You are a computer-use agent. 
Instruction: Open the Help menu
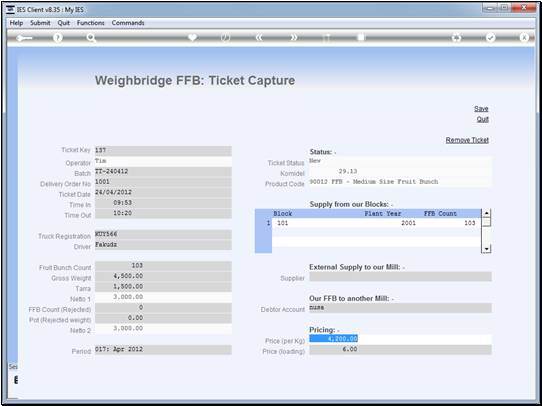[16, 23]
